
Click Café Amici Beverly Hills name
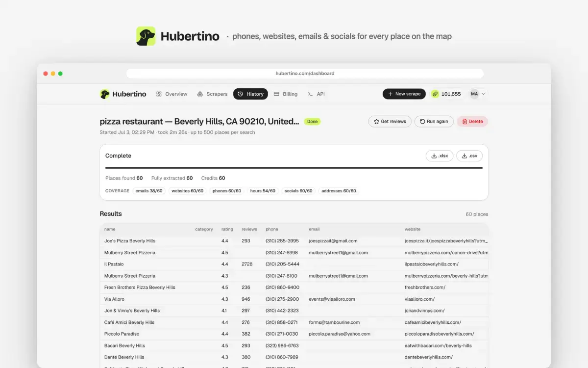pos(129,322)
